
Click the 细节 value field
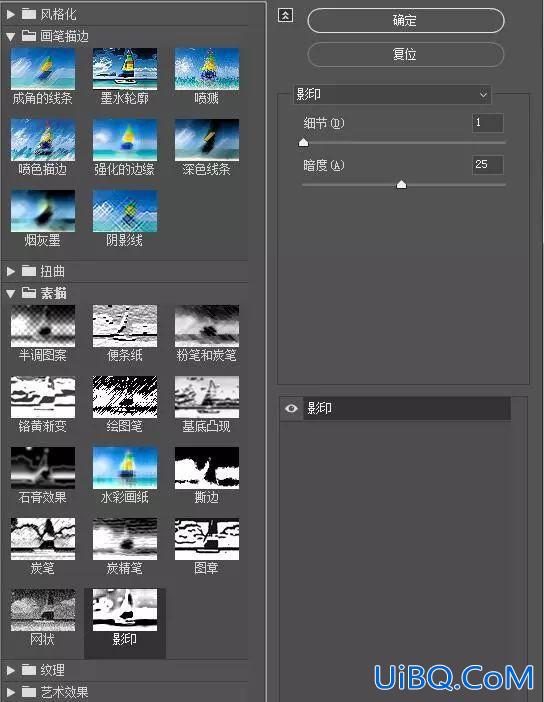[x=488, y=123]
